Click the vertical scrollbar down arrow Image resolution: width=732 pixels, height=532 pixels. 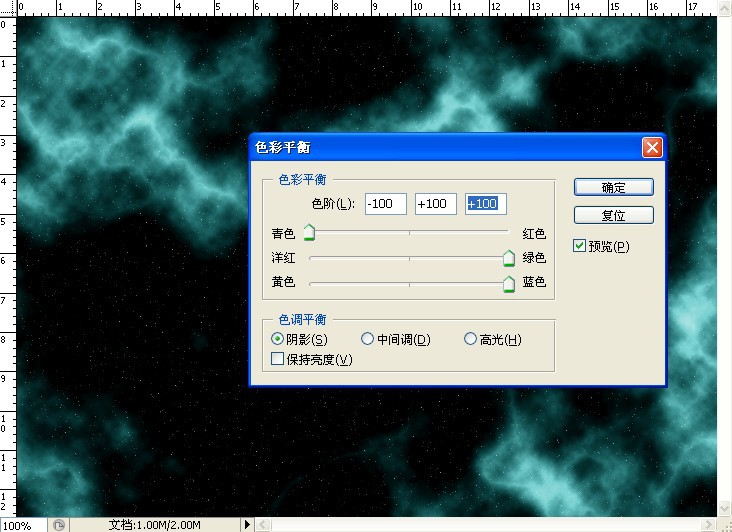(725, 508)
